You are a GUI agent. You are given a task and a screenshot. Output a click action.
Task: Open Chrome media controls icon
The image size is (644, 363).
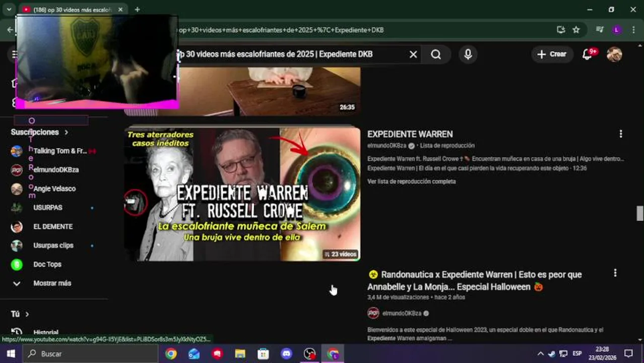[x=600, y=30]
